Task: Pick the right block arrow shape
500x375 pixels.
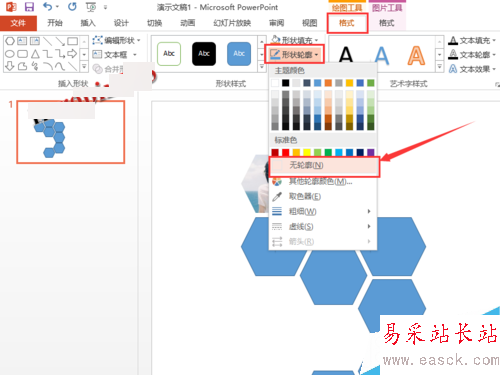Action: pyautogui.click(x=72, y=53)
